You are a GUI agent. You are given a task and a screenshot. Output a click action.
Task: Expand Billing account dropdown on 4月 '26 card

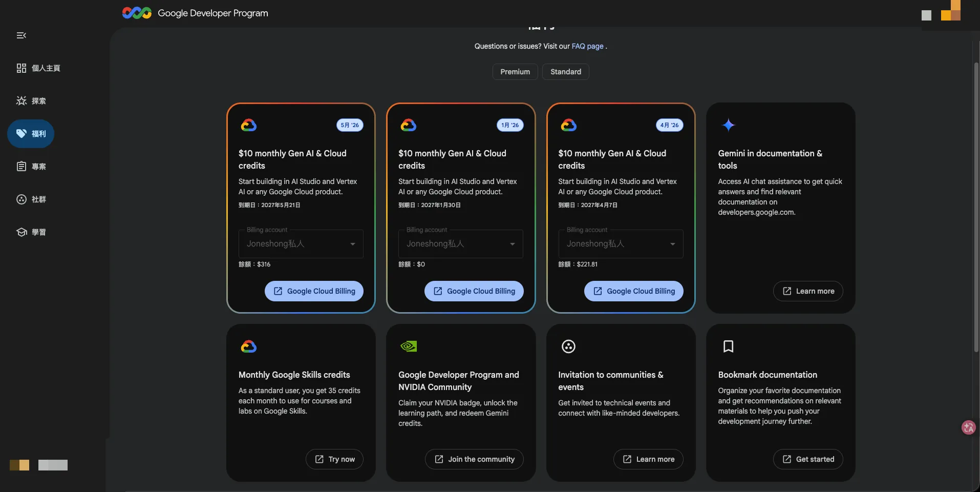point(621,244)
